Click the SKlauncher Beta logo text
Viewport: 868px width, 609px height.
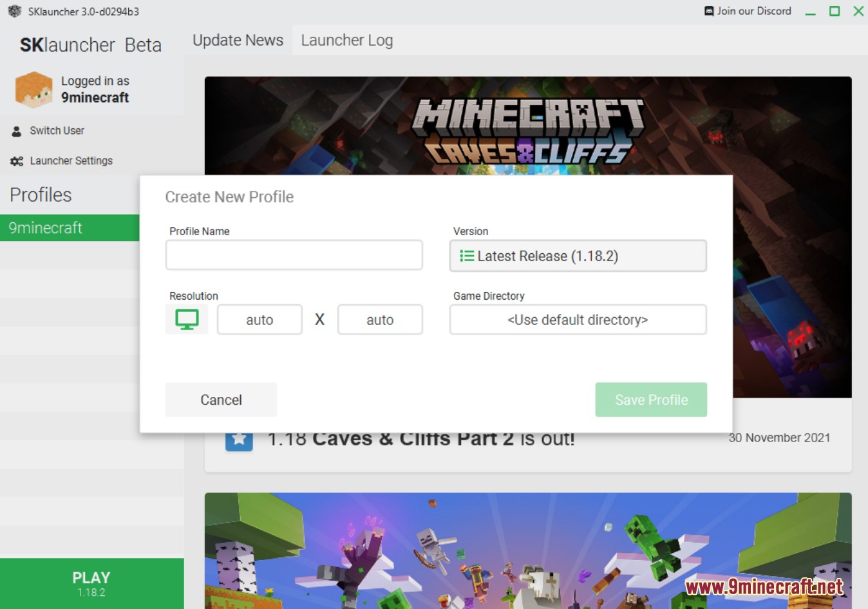90,45
